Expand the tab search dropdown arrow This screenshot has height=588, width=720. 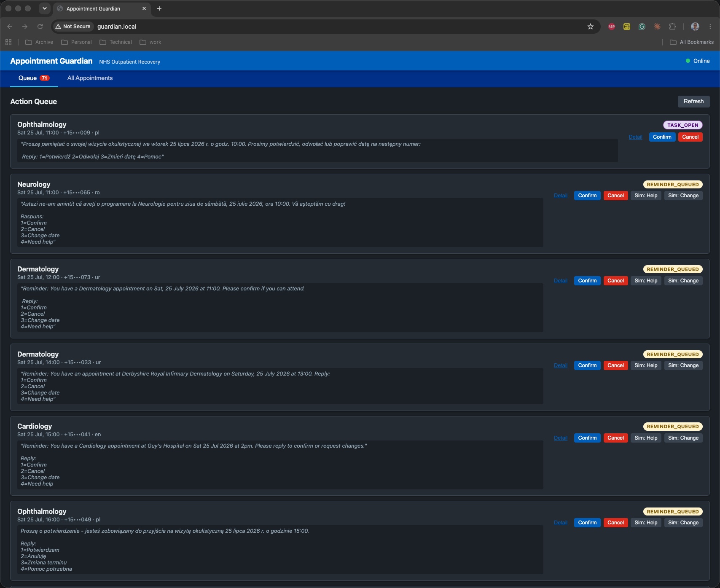(x=44, y=8)
